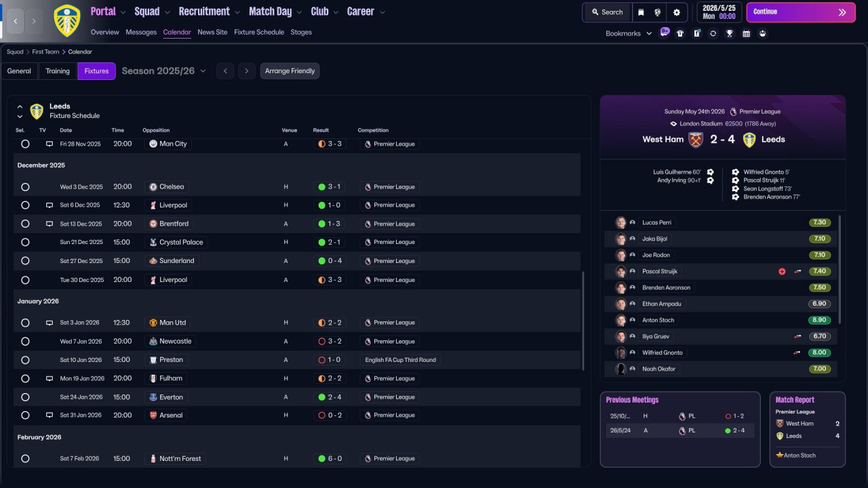Click the bookmark flag icon beside Search

click(641, 12)
